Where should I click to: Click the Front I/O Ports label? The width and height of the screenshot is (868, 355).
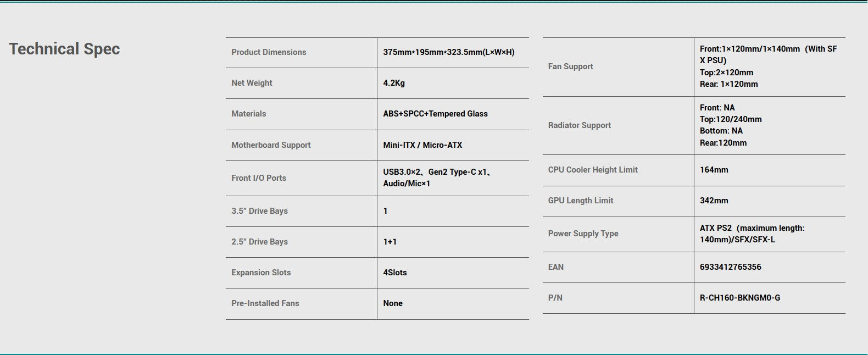[259, 178]
